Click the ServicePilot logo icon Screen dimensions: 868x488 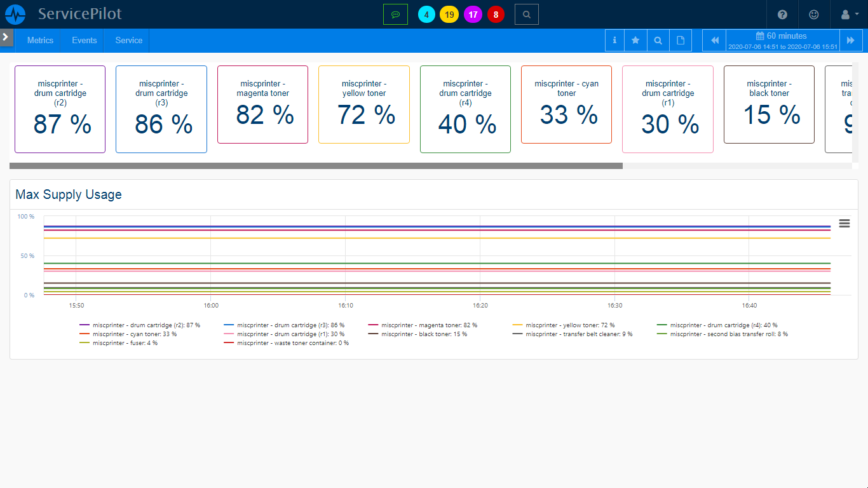15,14
